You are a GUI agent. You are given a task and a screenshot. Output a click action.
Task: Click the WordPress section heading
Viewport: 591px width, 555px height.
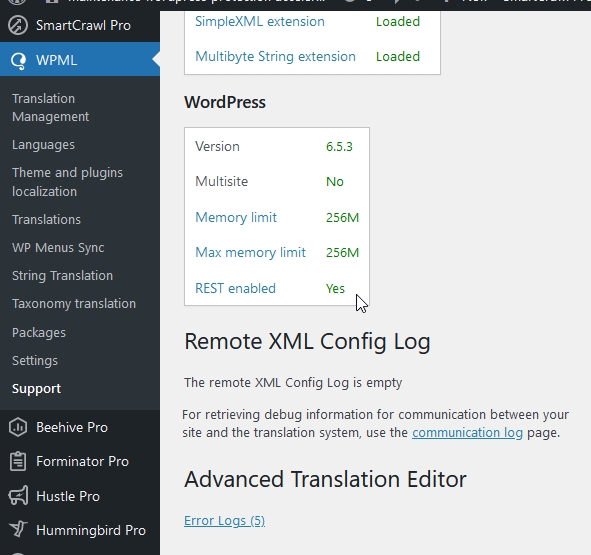225,103
